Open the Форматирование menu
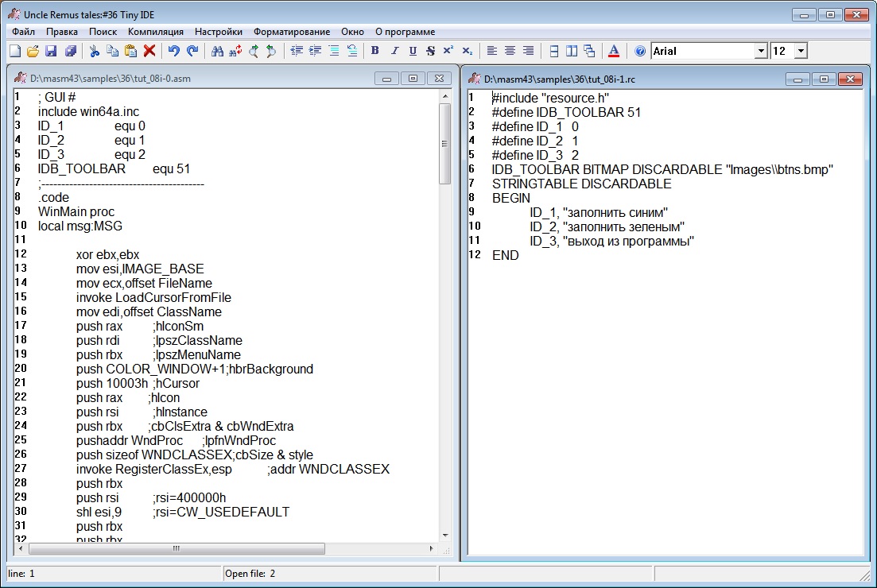This screenshot has width=877, height=588. tap(292, 31)
